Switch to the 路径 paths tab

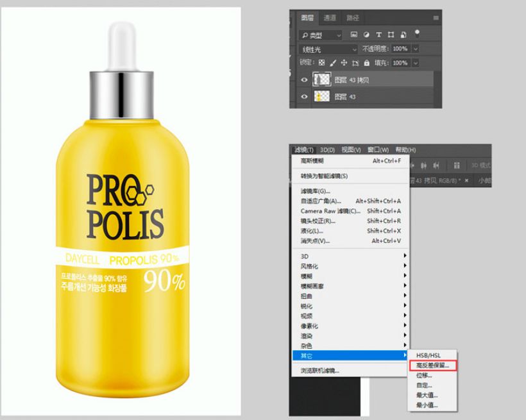click(x=353, y=18)
